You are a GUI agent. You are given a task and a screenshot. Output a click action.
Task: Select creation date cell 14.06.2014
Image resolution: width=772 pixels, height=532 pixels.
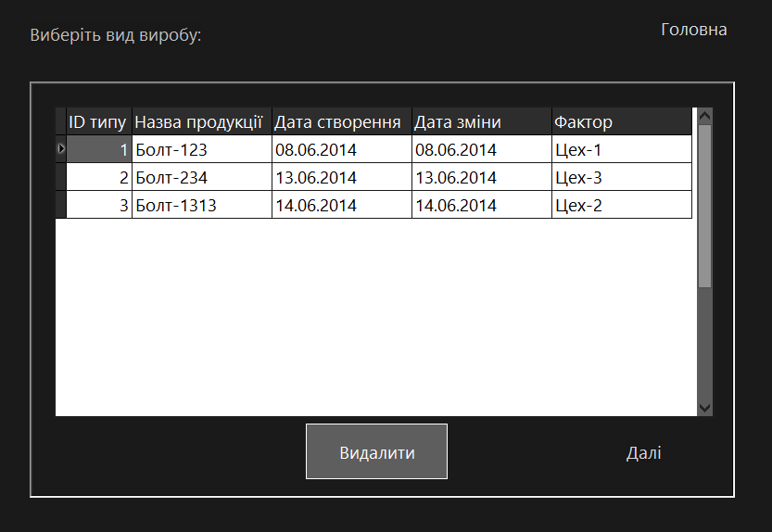(341, 205)
